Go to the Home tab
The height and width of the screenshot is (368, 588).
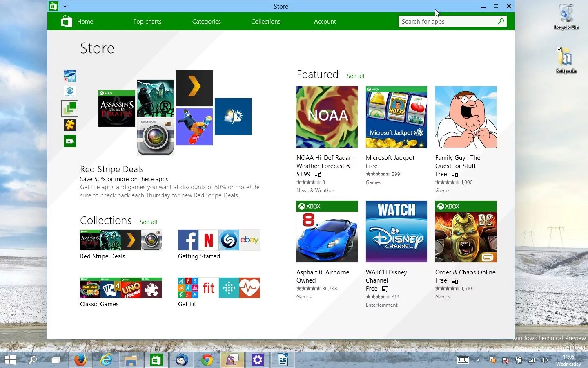click(x=85, y=22)
